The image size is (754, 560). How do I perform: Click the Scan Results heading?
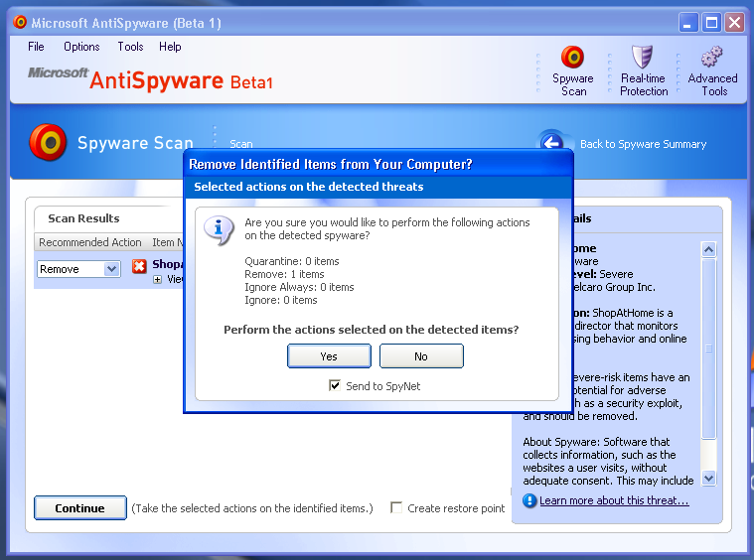click(83, 218)
